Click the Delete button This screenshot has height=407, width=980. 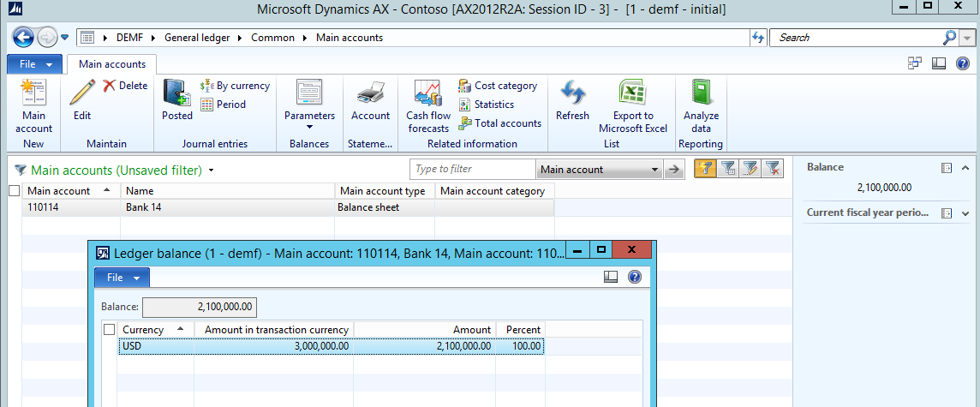pyautogui.click(x=125, y=86)
